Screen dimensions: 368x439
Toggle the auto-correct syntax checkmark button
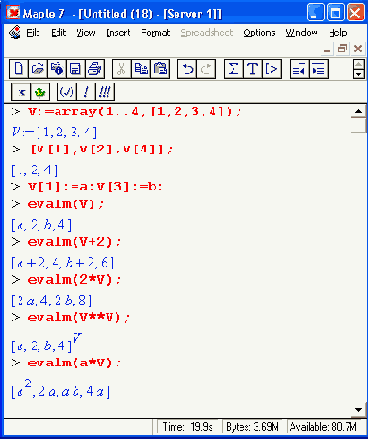[x=66, y=92]
